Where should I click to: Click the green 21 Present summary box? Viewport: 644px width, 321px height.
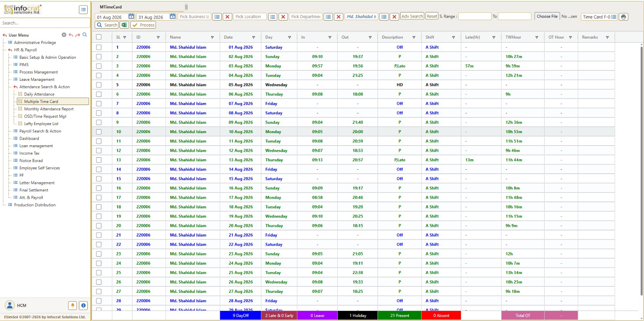tap(400, 316)
